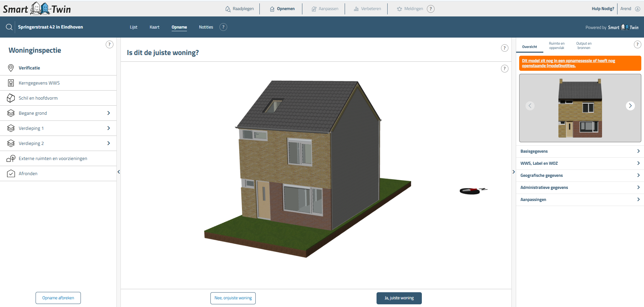Click the Schil en hoofdvorm cube icon
The image size is (644, 307).
pos(11,98)
